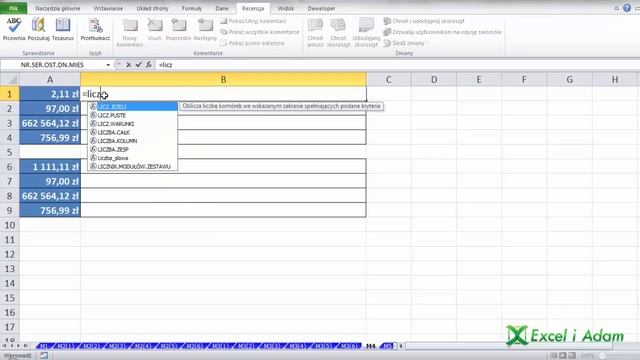Click cell A4 with 756,99 zł
Screen dimensions: 640x360
tap(50, 138)
